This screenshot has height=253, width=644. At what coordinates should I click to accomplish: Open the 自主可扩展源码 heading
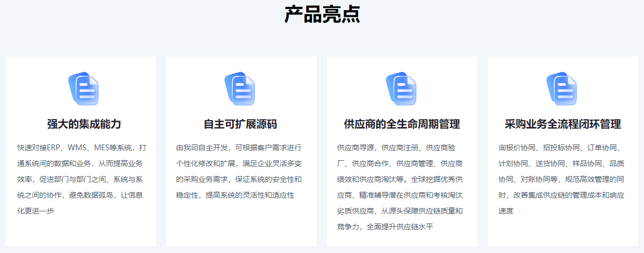240,124
